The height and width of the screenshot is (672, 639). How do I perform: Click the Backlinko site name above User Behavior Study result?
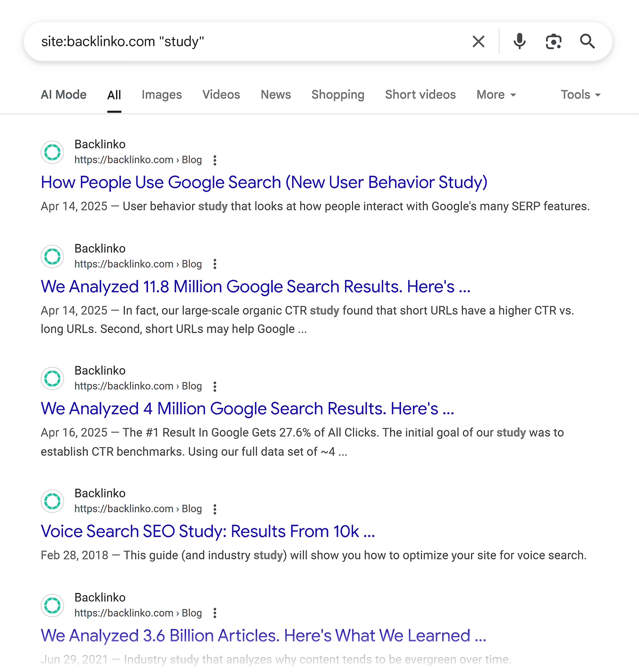point(100,144)
